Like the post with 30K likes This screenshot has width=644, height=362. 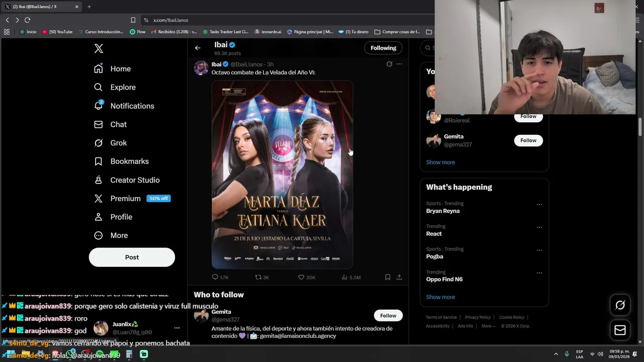(x=306, y=278)
